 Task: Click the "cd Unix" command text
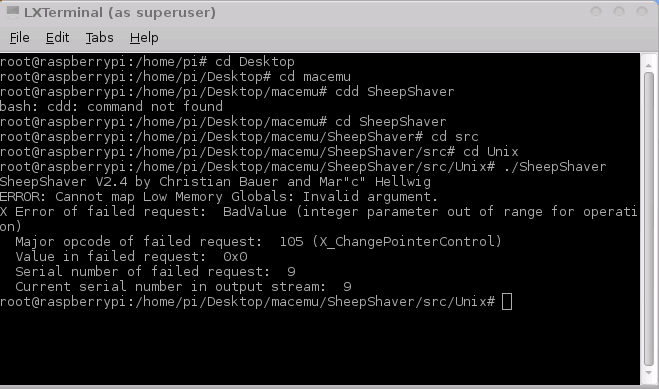coord(490,152)
